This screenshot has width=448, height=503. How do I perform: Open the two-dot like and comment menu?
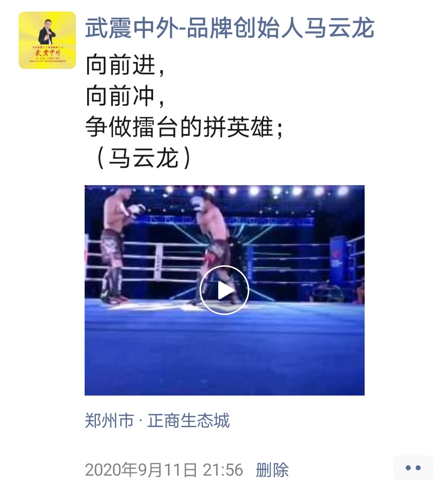click(413, 468)
